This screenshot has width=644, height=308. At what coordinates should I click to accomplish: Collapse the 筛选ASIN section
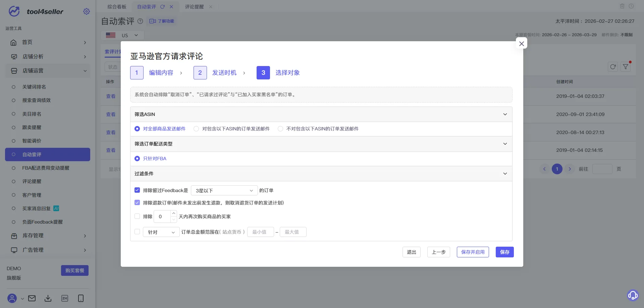(505, 114)
